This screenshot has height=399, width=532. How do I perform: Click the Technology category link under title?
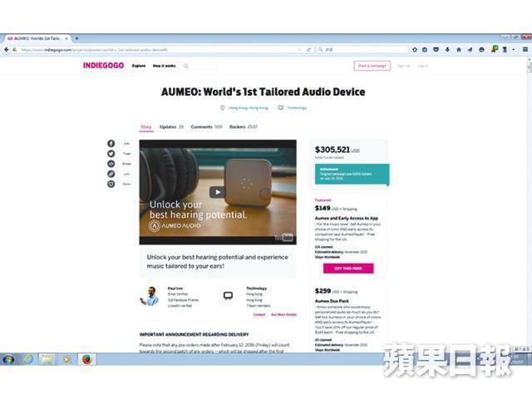coord(297,108)
